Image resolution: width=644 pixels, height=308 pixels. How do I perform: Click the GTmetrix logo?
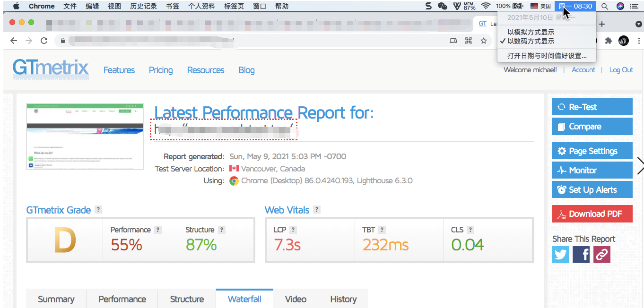pos(51,68)
